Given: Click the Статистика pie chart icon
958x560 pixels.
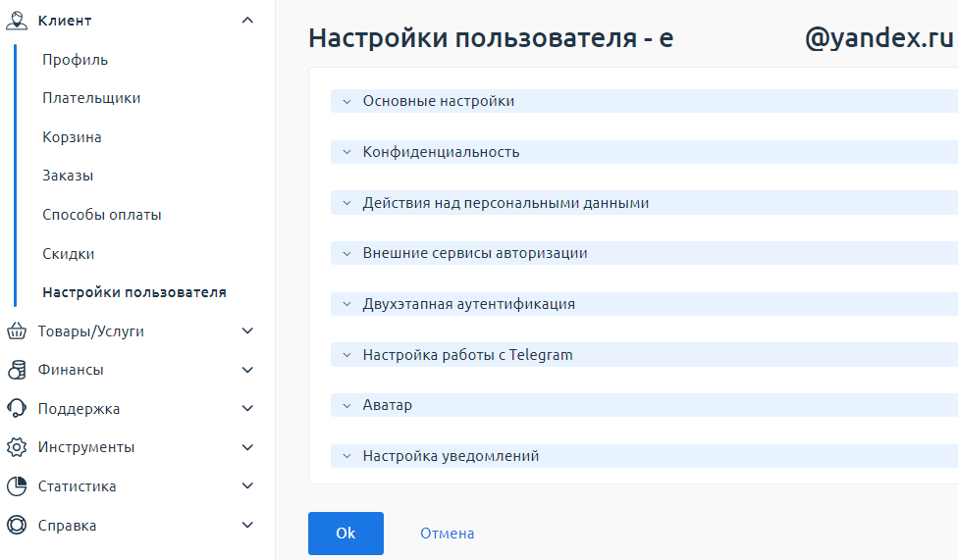Looking at the screenshot, I should tap(17, 486).
